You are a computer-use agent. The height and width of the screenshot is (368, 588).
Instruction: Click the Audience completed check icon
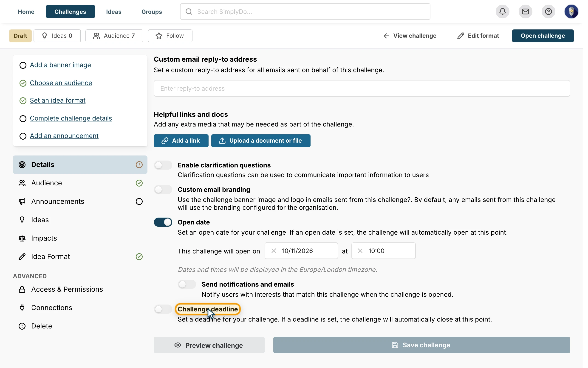(139, 183)
